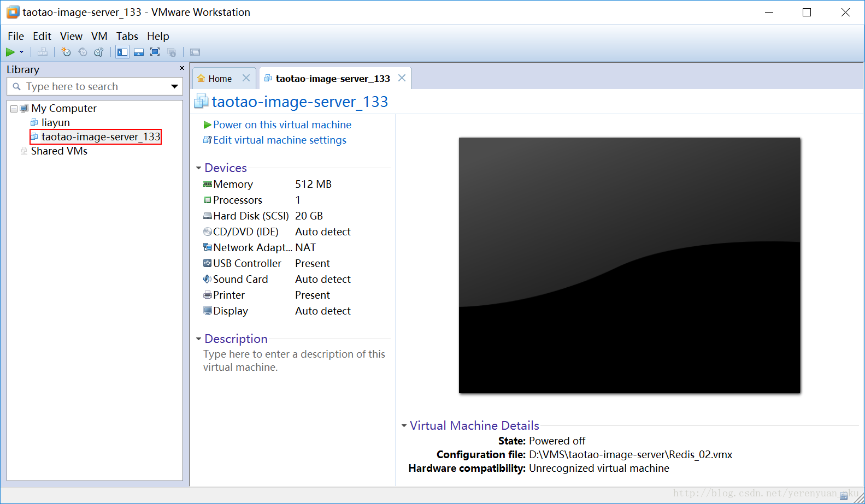This screenshot has height=504, width=865.
Task: Click the virtual machine screen preview
Action: point(629,265)
